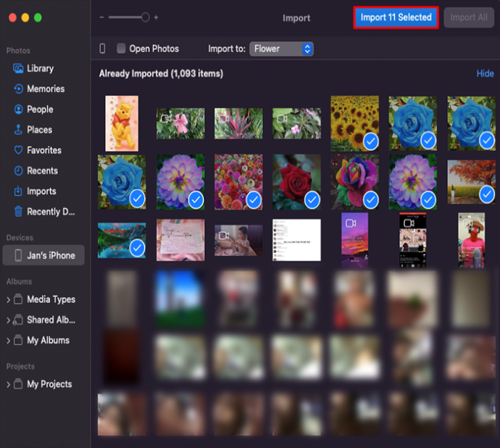Screen dimensions: 500x448
Task: Select the Winnie the Pooh thumbnail
Action: pyautogui.click(x=122, y=123)
